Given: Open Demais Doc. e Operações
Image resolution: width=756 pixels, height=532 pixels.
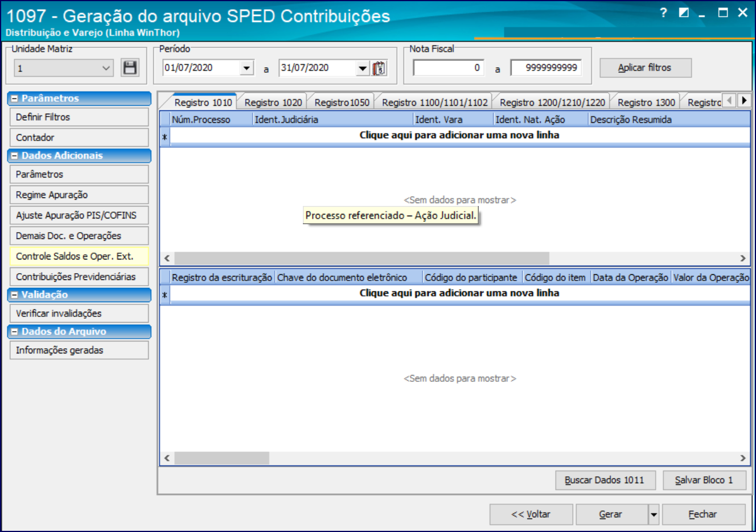Looking at the screenshot, I should [x=79, y=236].
